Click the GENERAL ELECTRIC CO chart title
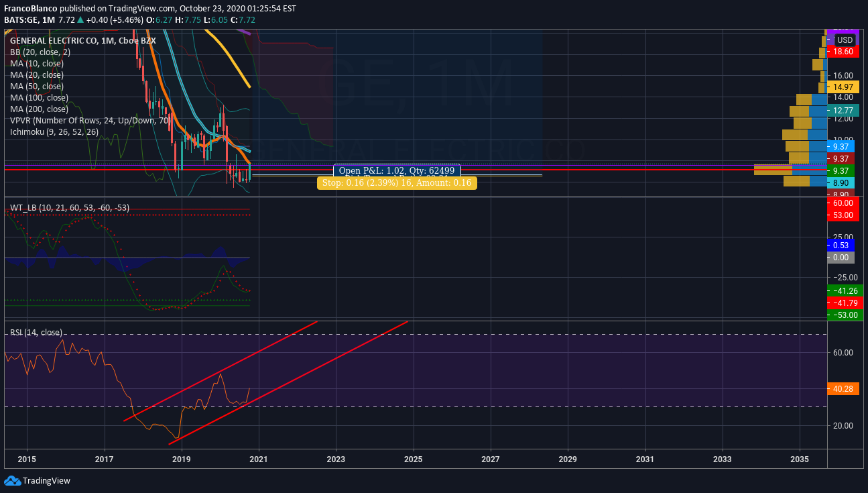Image resolution: width=868 pixels, height=493 pixels. 83,40
